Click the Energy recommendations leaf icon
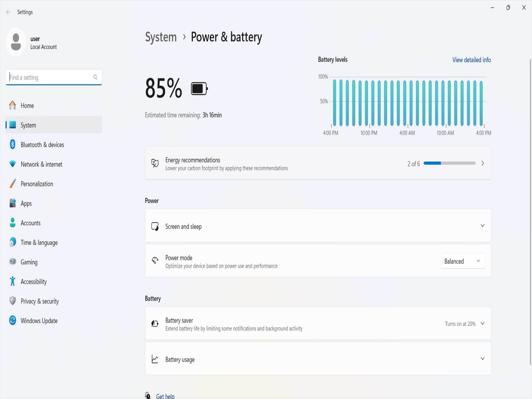532x399 pixels. pyautogui.click(x=155, y=163)
